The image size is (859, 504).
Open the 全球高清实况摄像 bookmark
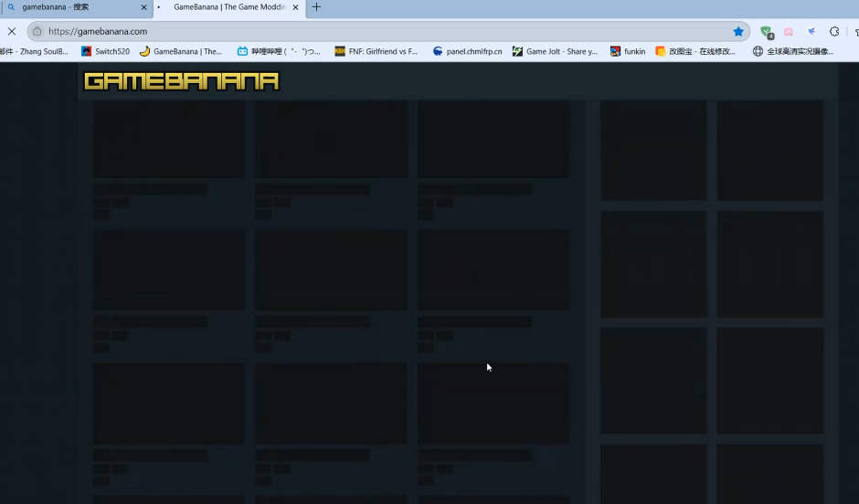[x=793, y=51]
